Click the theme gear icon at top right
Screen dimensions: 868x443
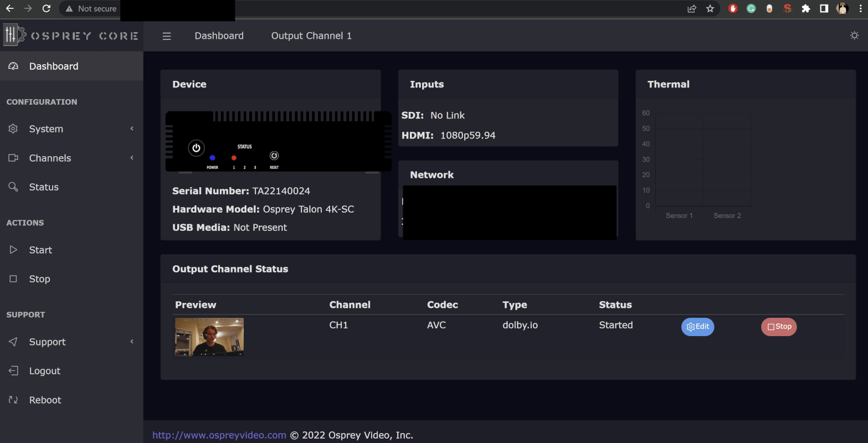click(854, 35)
